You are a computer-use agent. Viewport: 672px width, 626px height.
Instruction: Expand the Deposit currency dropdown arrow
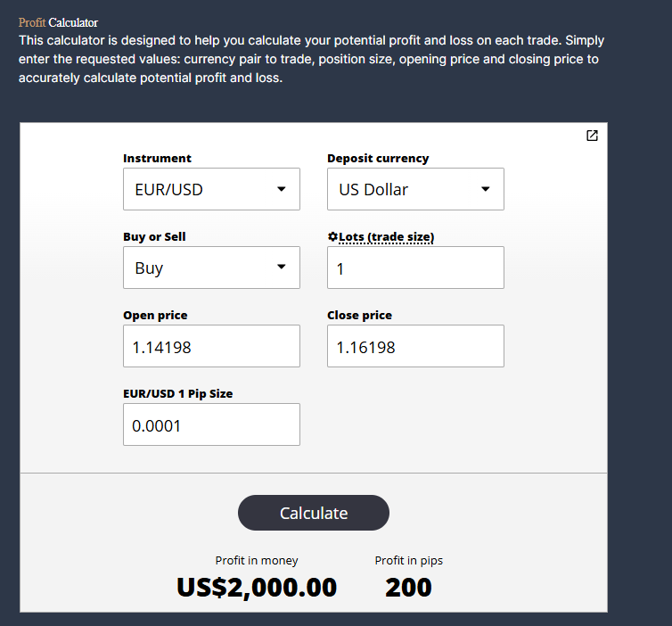pyautogui.click(x=485, y=189)
